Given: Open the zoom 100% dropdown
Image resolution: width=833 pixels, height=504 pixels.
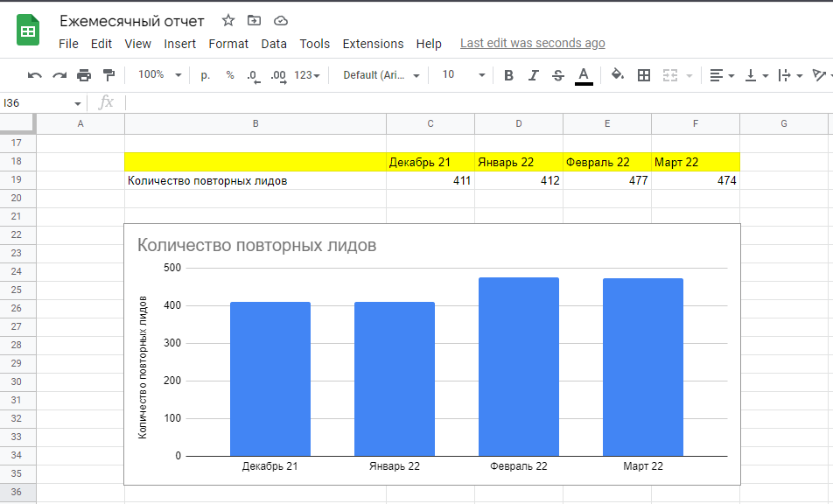Looking at the screenshot, I should click(x=159, y=75).
